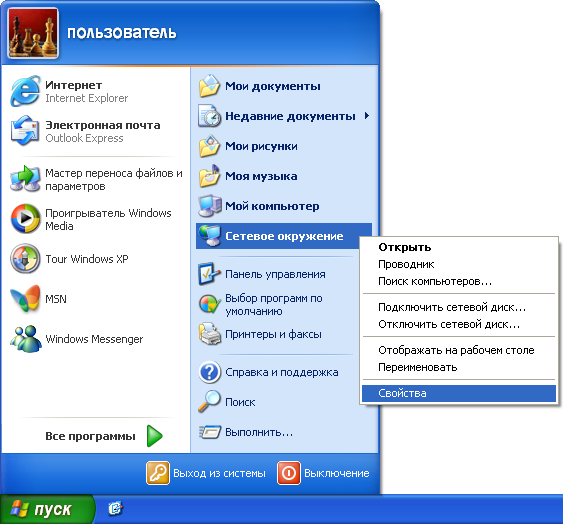Click the Пуск start button
This screenshot has width=563, height=524.
click(x=47, y=509)
